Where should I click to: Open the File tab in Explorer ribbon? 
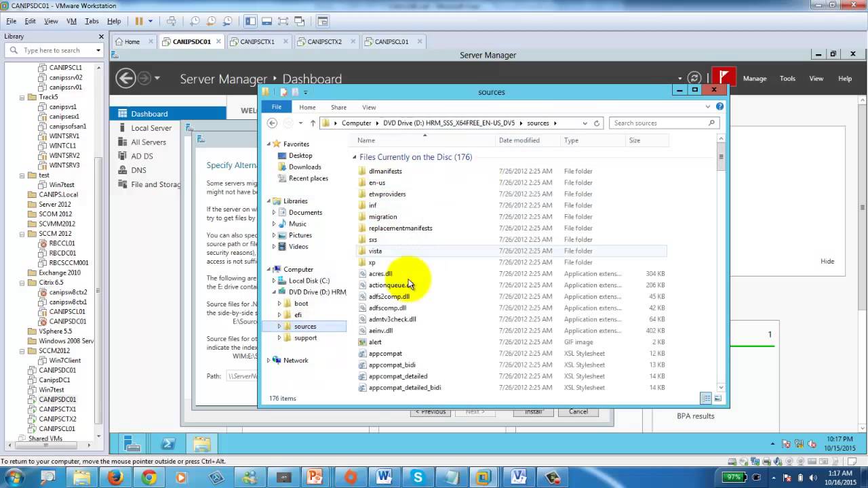[x=277, y=107]
